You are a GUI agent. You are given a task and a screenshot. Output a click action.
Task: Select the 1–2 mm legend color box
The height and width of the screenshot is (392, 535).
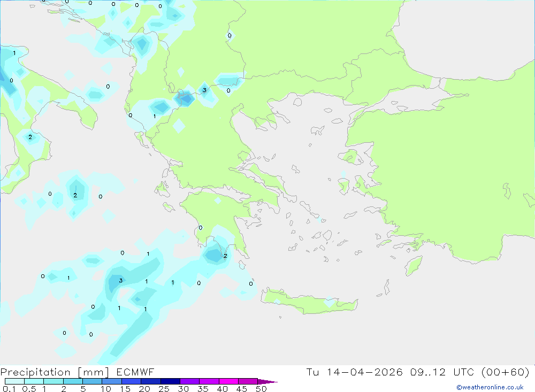click(x=53, y=381)
